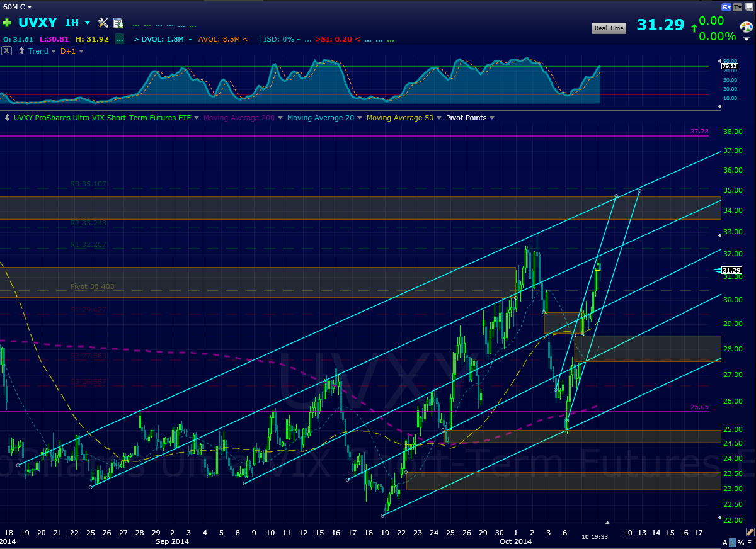Open the 1H timeframe dropdown arrow
Viewport: 756px width, 549px height.
coord(88,23)
